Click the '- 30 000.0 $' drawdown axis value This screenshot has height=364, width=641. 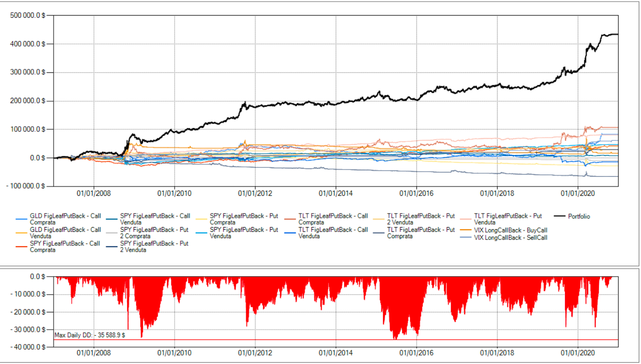[28, 329]
